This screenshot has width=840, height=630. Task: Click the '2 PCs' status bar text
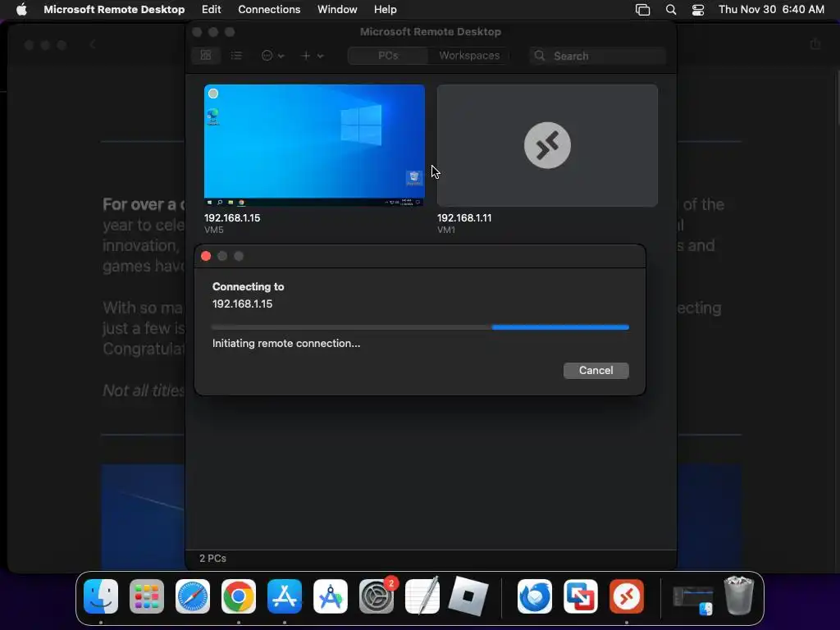[x=212, y=558]
